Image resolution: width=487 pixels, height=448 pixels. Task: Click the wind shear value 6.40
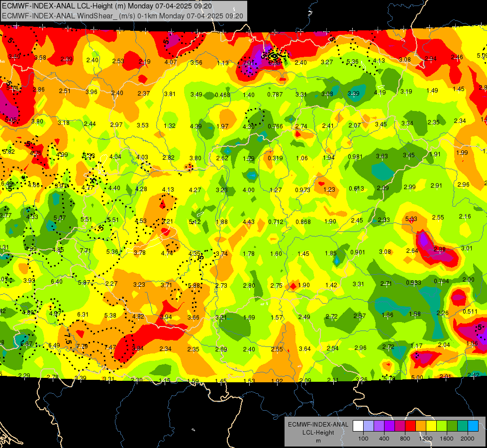[57, 281]
